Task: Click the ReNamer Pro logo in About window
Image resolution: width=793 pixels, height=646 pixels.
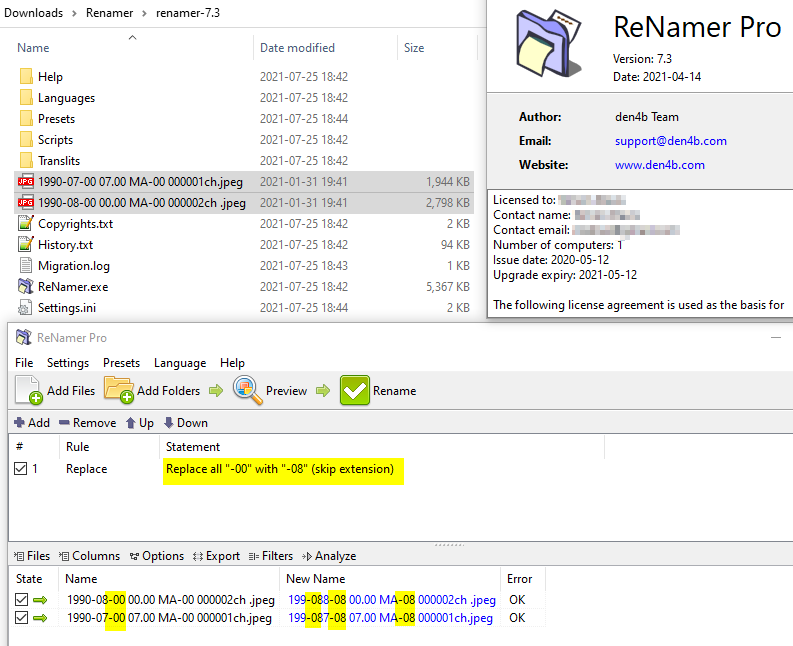Action: (x=549, y=44)
